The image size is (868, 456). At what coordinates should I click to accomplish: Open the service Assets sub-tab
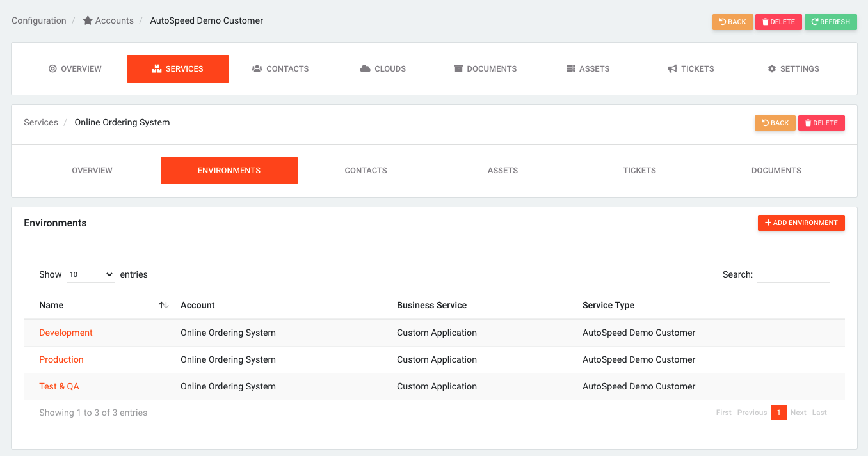pyautogui.click(x=502, y=171)
